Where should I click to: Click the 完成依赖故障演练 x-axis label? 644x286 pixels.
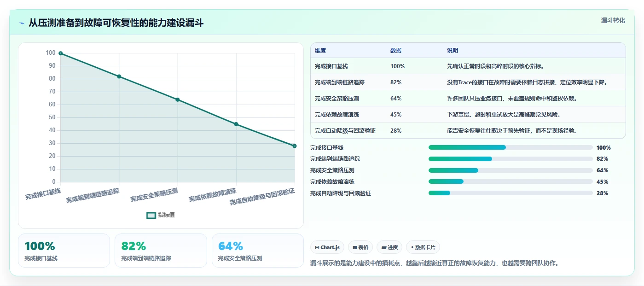point(213,195)
